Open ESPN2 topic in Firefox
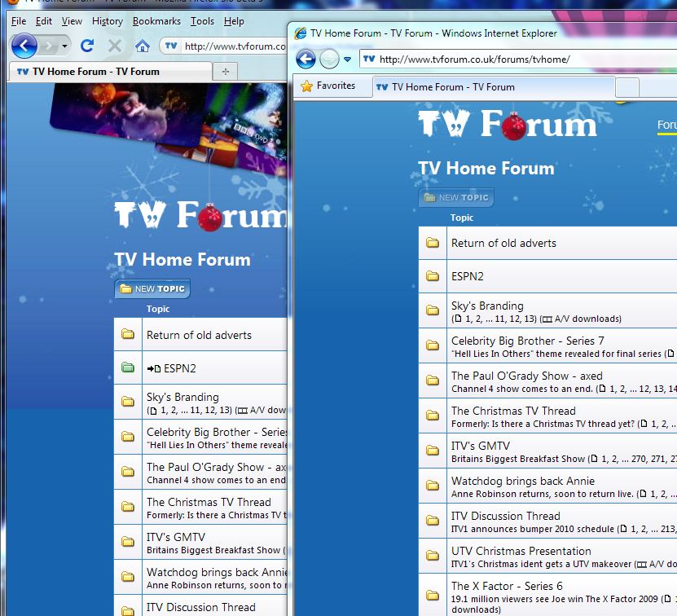The width and height of the screenshot is (677, 616). pyautogui.click(x=180, y=368)
